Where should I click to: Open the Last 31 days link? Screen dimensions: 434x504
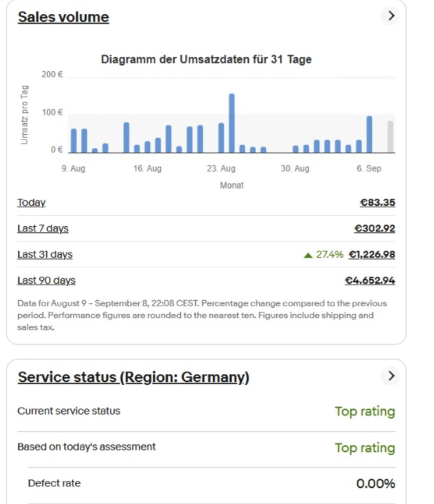45,254
